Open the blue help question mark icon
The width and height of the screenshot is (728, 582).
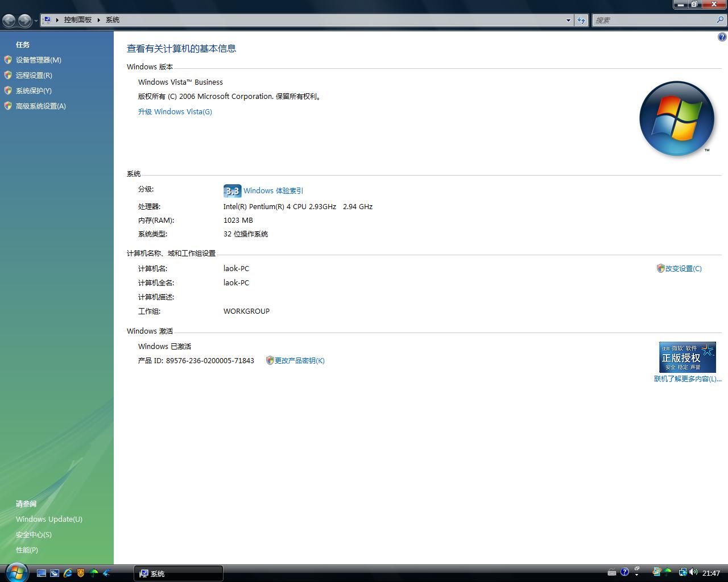click(722, 38)
